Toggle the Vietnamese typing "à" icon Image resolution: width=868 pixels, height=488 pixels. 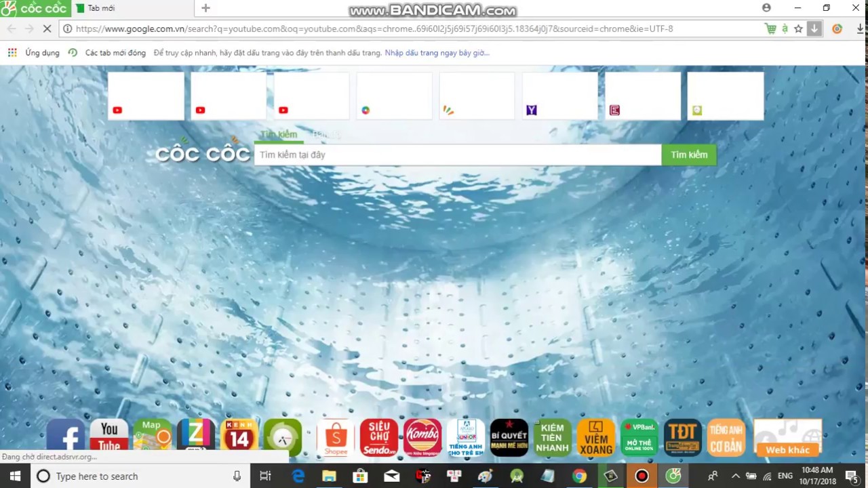point(785,28)
